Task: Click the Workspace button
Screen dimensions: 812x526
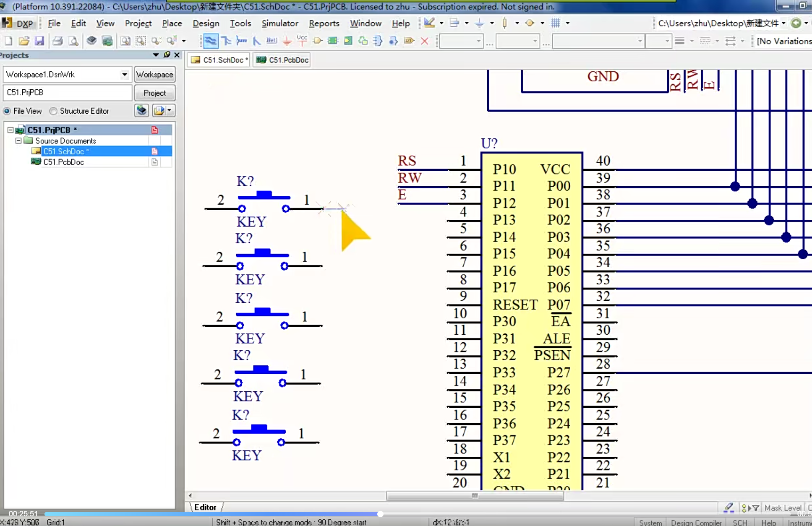Action: tap(154, 75)
